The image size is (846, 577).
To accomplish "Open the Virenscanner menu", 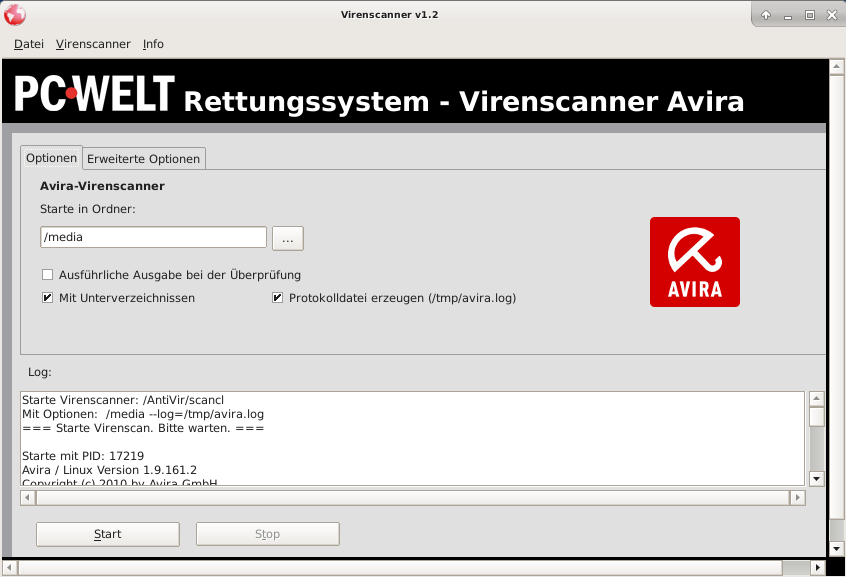I will (x=93, y=44).
